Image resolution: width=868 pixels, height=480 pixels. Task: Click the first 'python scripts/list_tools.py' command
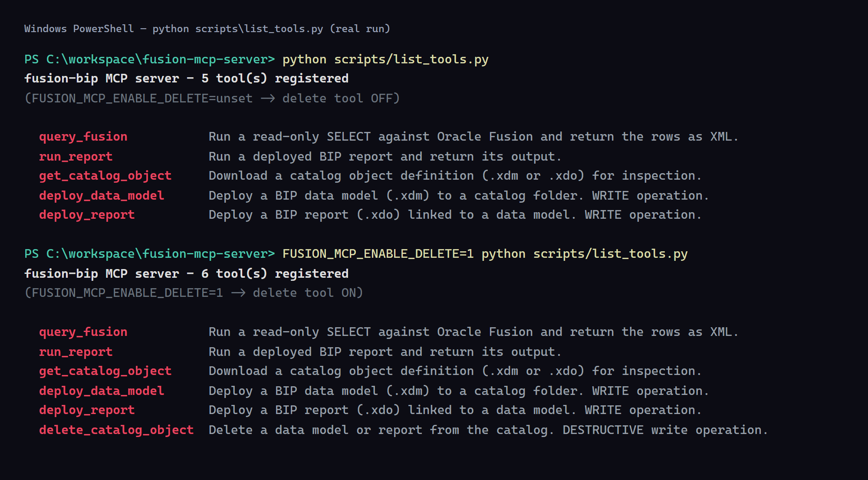point(385,59)
